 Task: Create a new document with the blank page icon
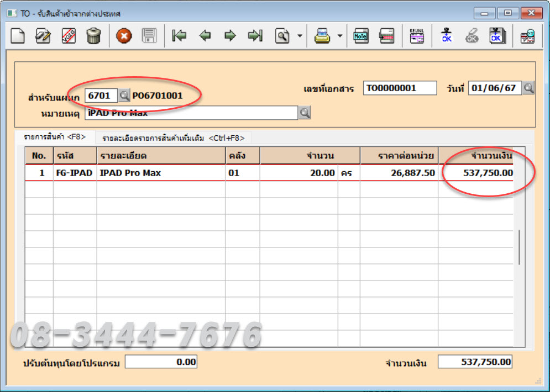18,36
